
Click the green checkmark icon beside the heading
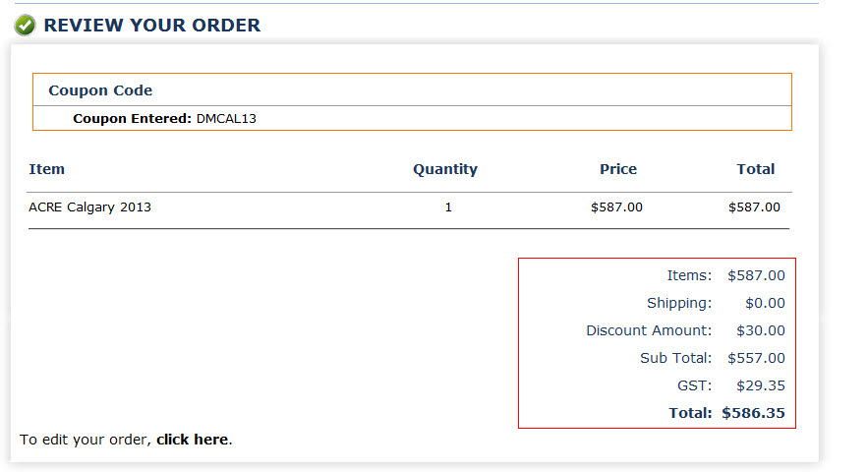click(x=26, y=26)
